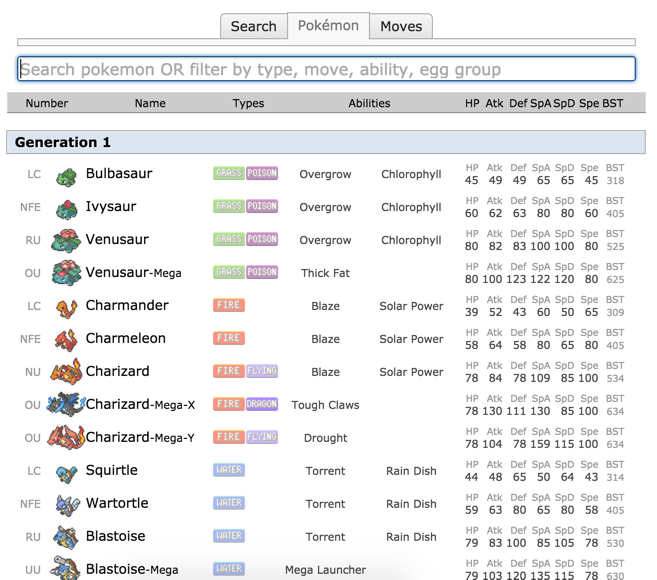Click the GRASS type badge for Bulbasaur
This screenshot has height=580, width=657.
[x=229, y=173]
